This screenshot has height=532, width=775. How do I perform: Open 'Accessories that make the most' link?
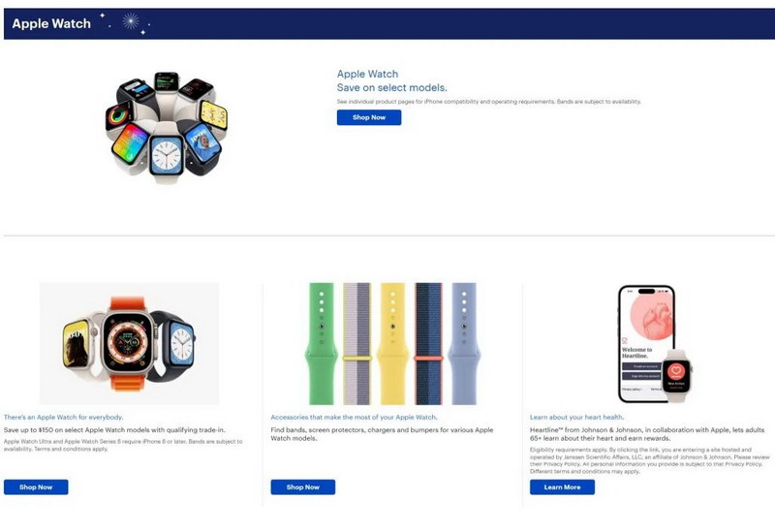[354, 418]
